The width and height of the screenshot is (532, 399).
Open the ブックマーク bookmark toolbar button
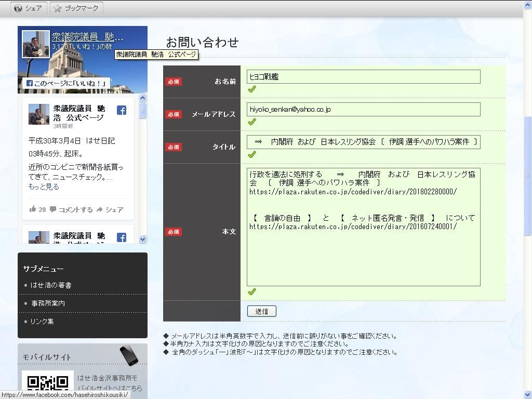(77, 8)
